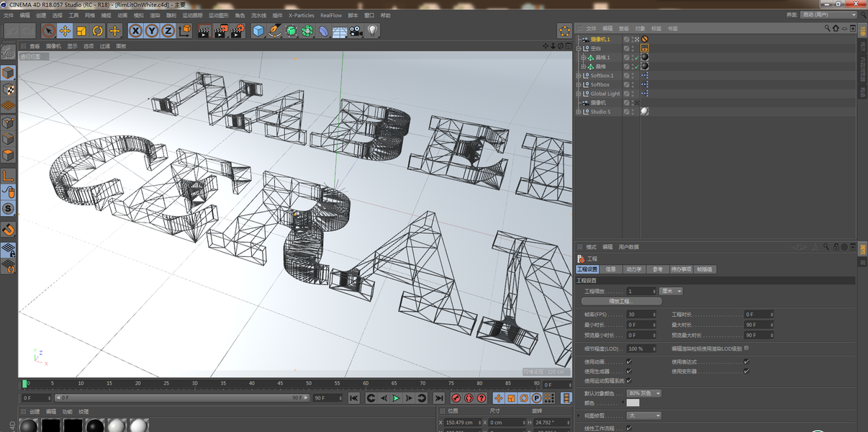Screen dimensions: 868x432
Task: Add a camera object from toolbar
Action: tap(356, 31)
